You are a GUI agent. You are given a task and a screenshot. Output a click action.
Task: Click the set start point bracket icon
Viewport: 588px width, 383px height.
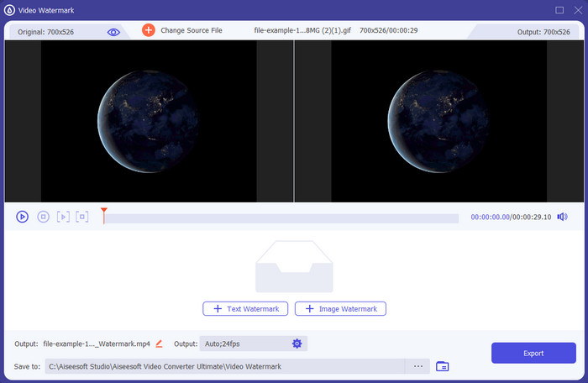pyautogui.click(x=63, y=217)
